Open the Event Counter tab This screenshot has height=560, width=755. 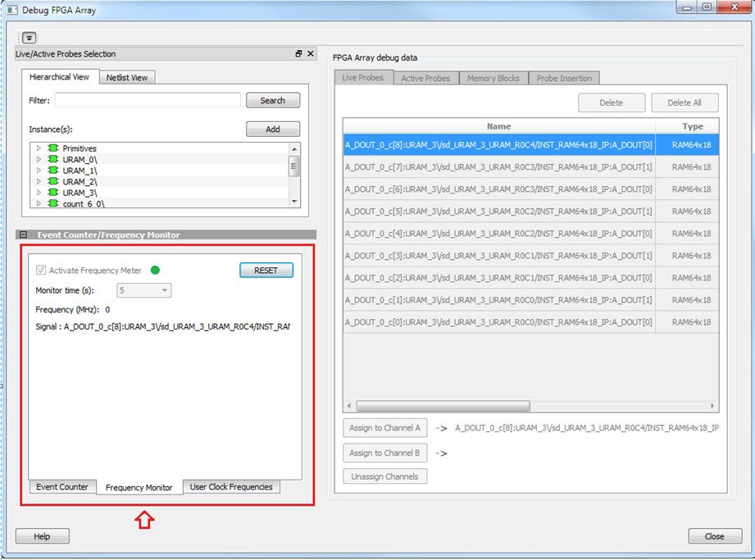click(62, 487)
